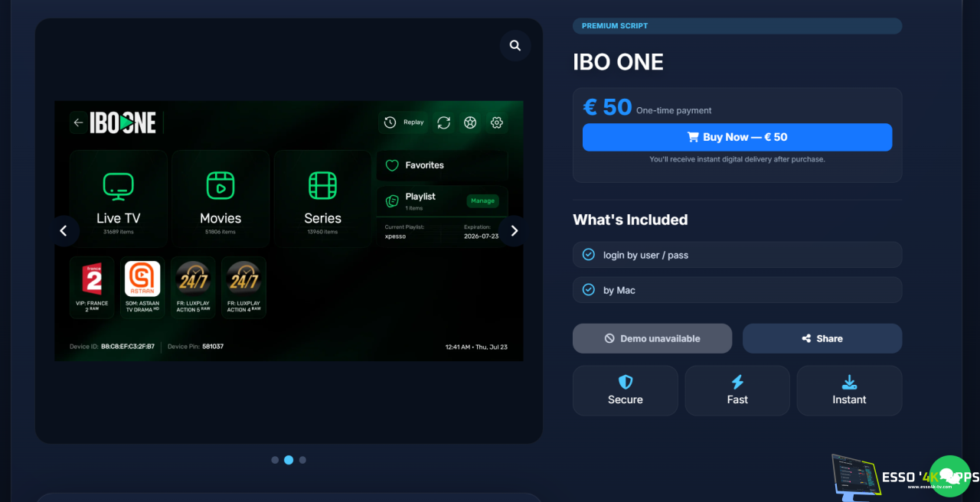Click the refresh icon in app screenshot
This screenshot has width=980, height=502.
(x=443, y=122)
